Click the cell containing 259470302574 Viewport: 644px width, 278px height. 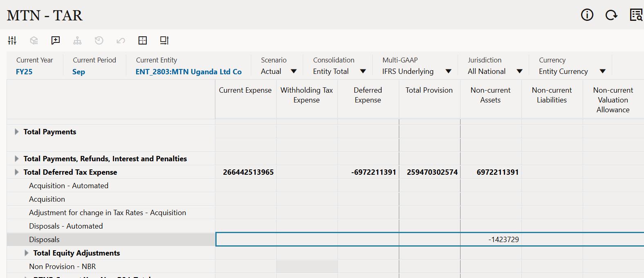click(x=430, y=172)
